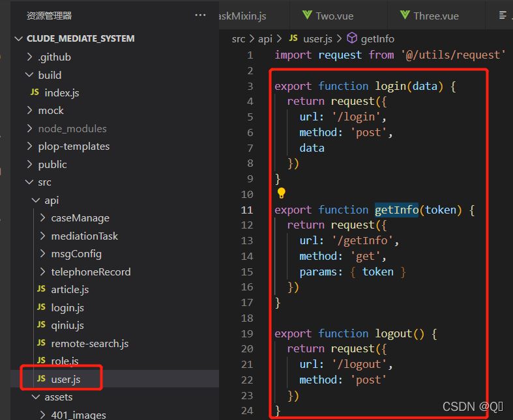This screenshot has height=420, width=513.
Task: Click the login function name on line 3
Action: [x=390, y=86]
